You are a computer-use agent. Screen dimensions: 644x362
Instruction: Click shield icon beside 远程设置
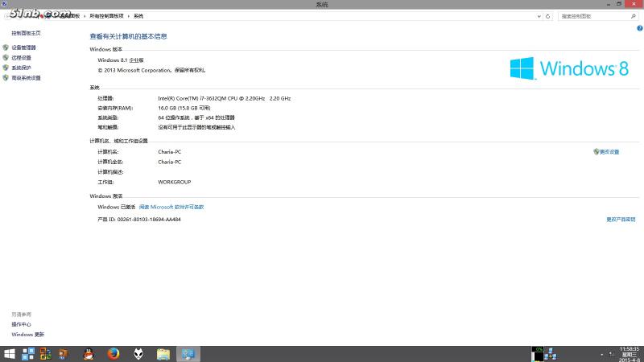tap(6, 58)
